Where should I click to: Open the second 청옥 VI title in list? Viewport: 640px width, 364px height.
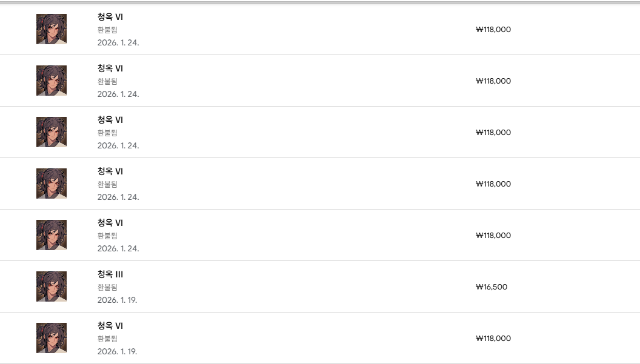[x=110, y=68]
